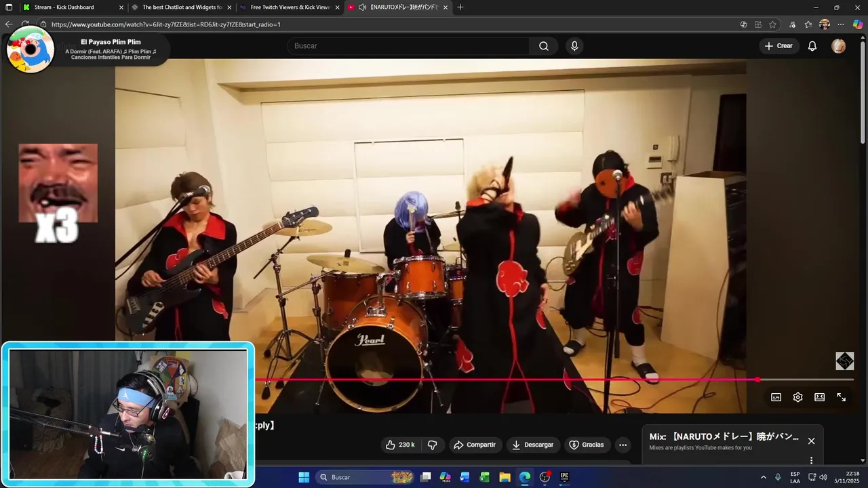This screenshot has width=868, height=488.
Task: Open Word from the taskbar
Action: [465, 477]
